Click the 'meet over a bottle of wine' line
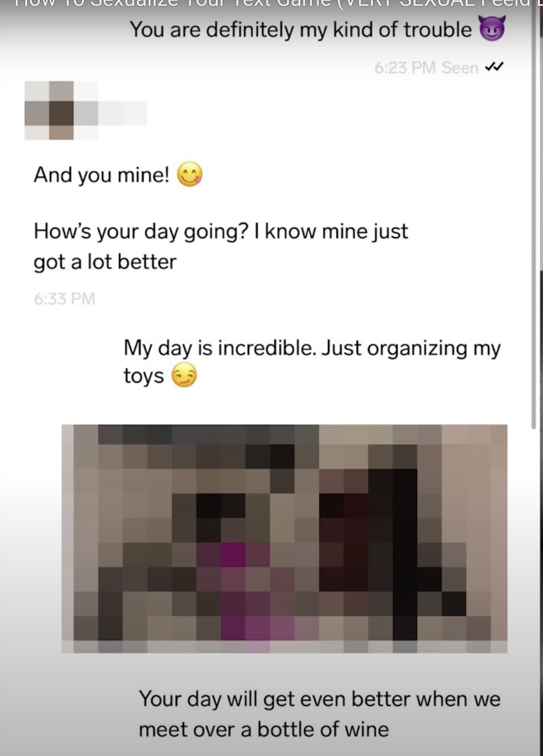The width and height of the screenshot is (543, 756). [x=264, y=729]
